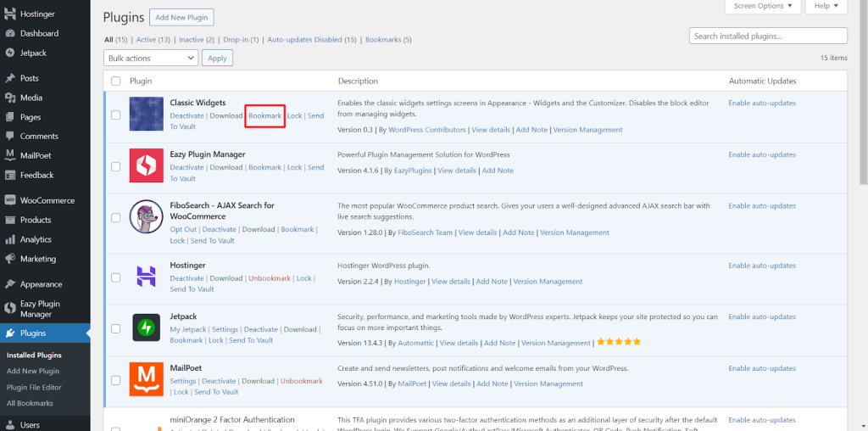The width and height of the screenshot is (868, 431).
Task: Click Opt Out under FiboSearch
Action: tap(183, 229)
